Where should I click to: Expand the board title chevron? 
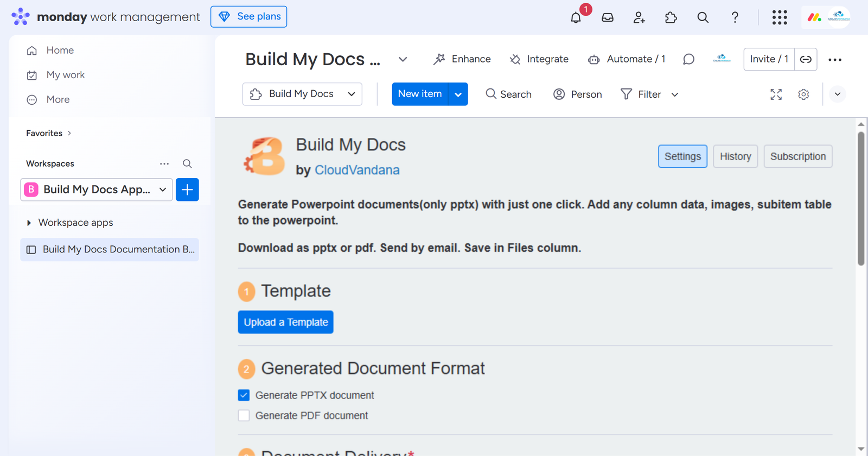pos(403,59)
